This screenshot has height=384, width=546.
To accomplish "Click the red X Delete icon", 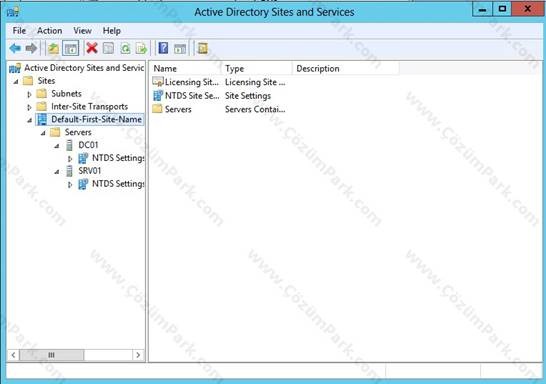I will pos(92,48).
